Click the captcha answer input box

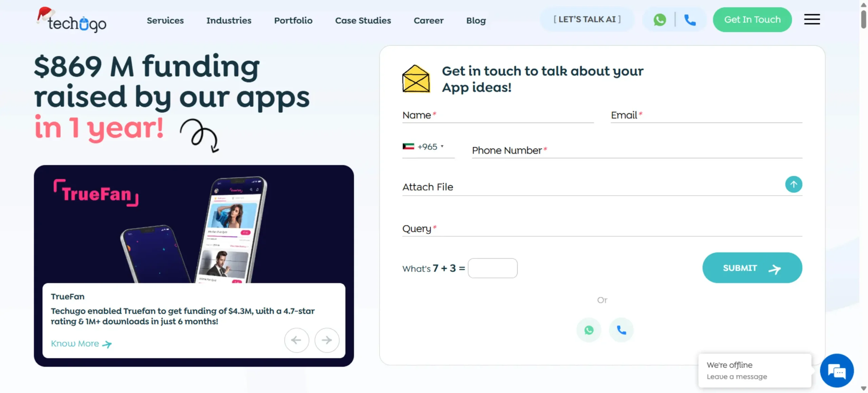492,268
